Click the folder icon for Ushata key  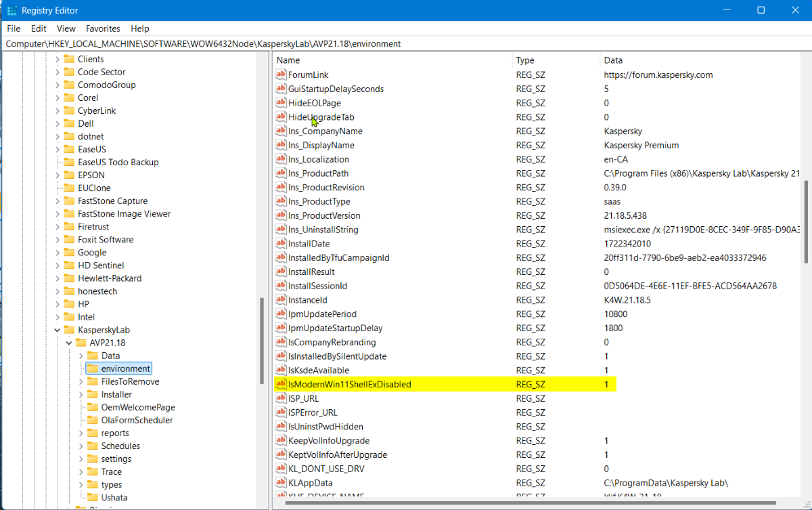click(x=93, y=497)
